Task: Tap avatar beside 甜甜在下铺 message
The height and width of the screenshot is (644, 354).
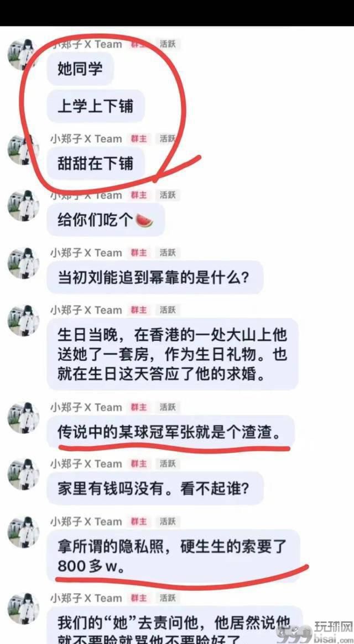Action: coord(23,149)
